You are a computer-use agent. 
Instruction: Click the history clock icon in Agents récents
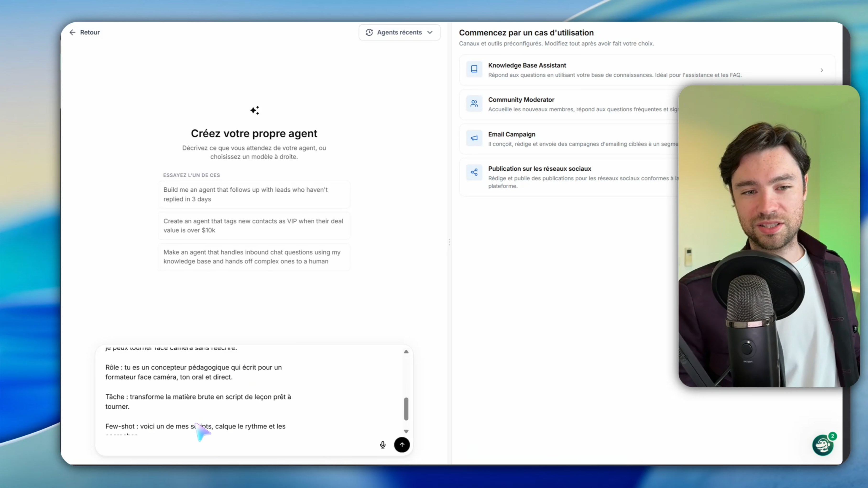tap(369, 32)
